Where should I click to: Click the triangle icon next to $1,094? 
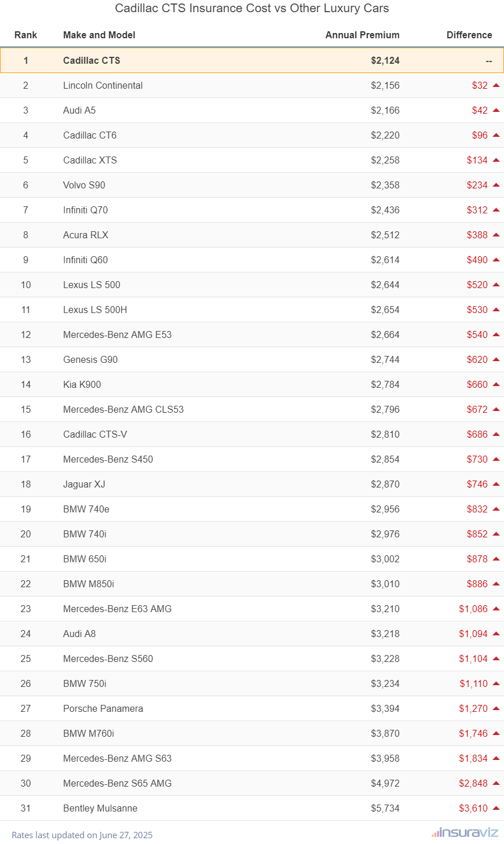point(496,634)
